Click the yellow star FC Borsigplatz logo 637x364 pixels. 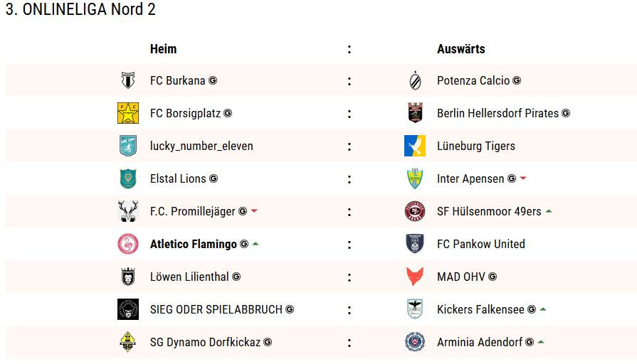(128, 113)
